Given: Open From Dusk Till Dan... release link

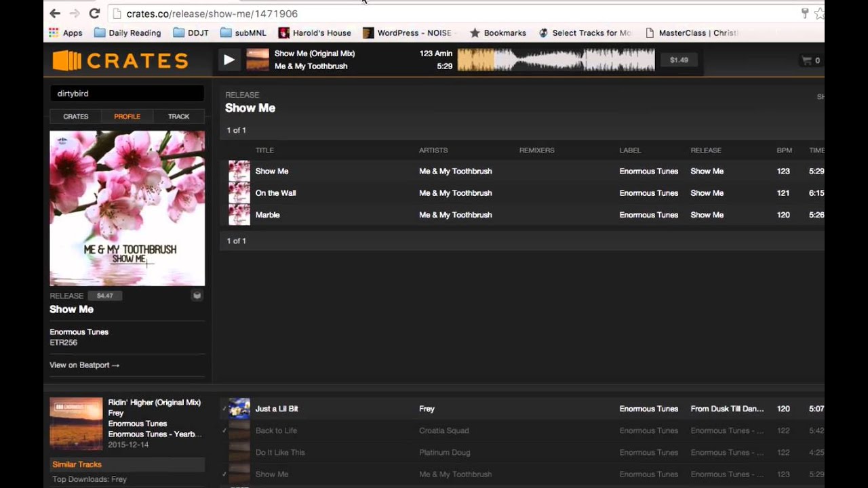Looking at the screenshot, I should (727, 409).
